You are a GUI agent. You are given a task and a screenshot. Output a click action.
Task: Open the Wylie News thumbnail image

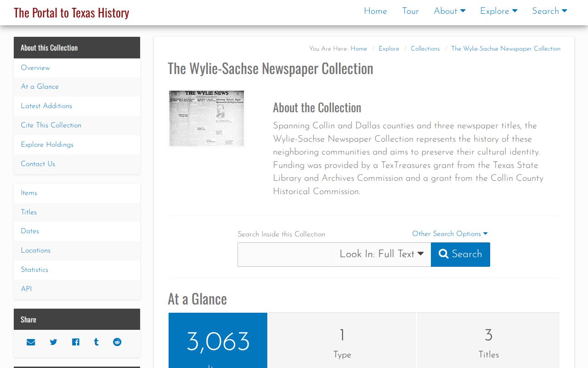click(x=207, y=119)
